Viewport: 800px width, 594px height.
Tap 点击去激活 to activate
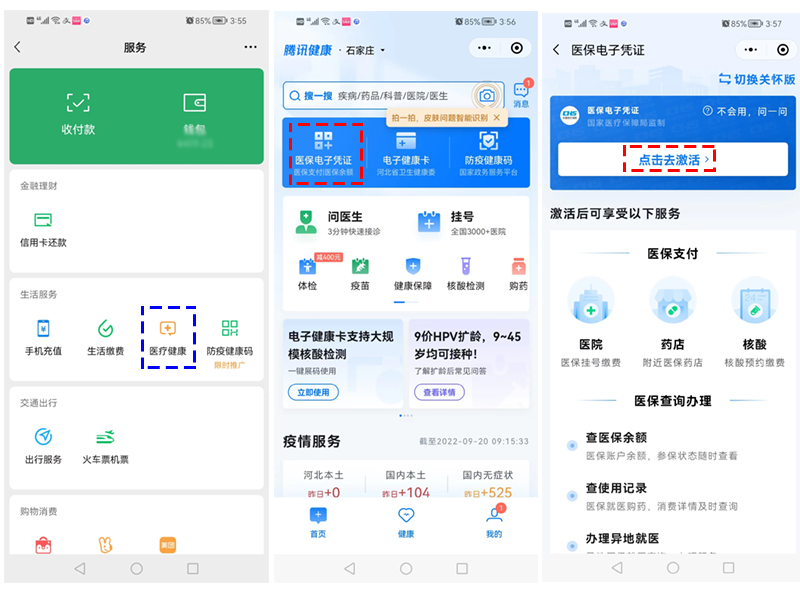(x=673, y=160)
